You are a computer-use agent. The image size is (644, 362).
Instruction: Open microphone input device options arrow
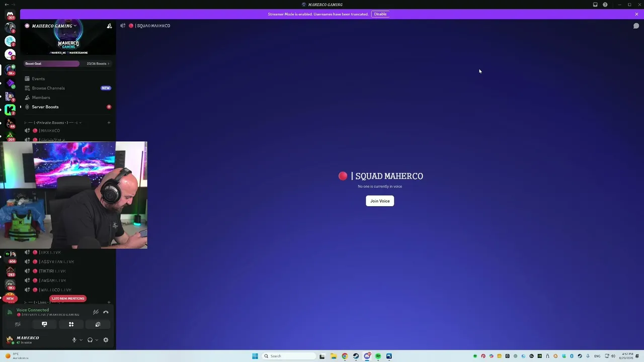coord(80,340)
